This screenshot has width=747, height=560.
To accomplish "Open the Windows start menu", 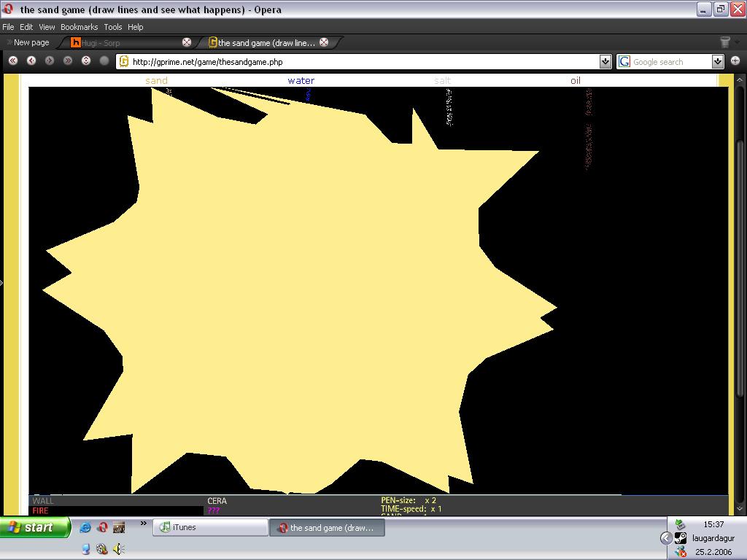I will (x=35, y=527).
